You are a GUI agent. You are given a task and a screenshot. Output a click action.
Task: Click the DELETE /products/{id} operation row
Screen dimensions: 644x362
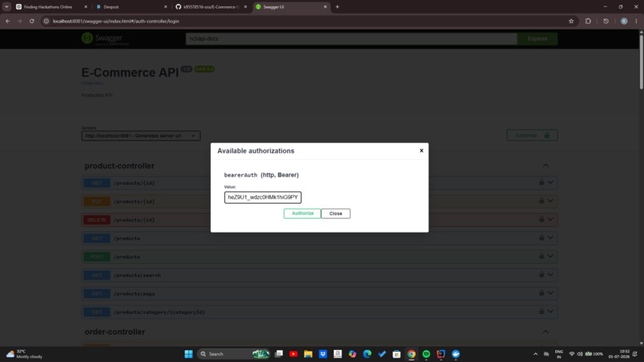pos(320,220)
